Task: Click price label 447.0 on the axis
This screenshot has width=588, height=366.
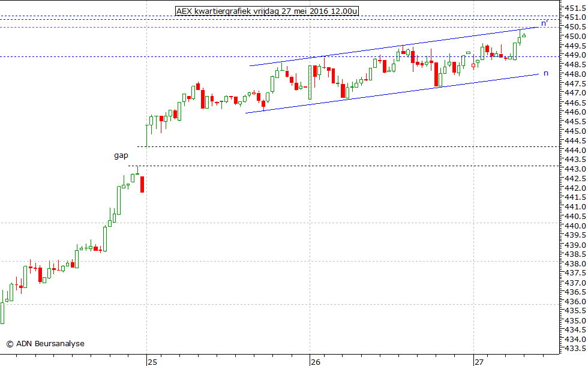Action: click(x=575, y=93)
